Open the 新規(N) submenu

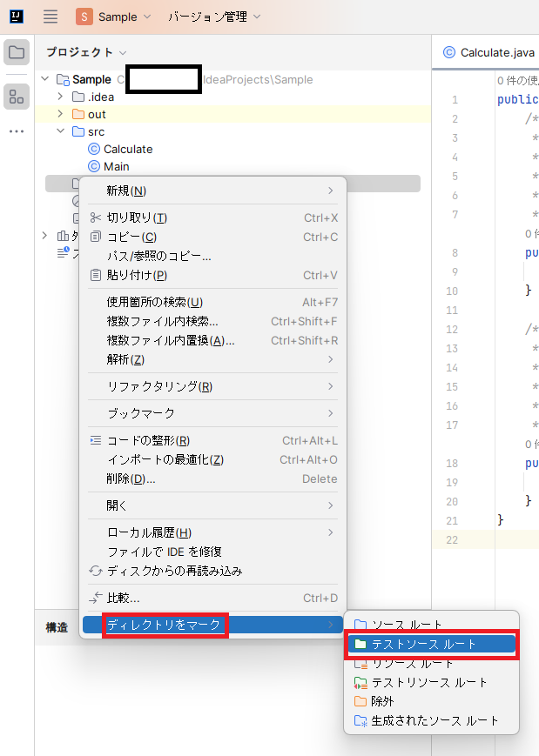(212, 191)
